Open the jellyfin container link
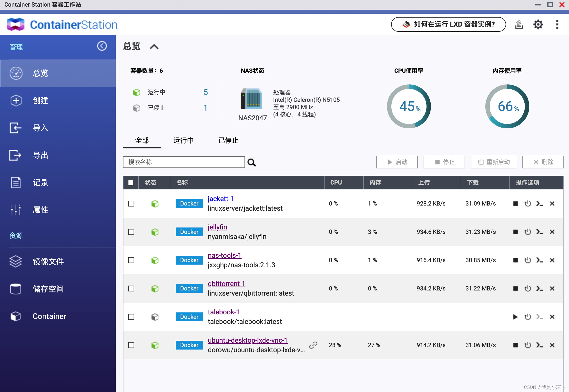 click(x=217, y=227)
